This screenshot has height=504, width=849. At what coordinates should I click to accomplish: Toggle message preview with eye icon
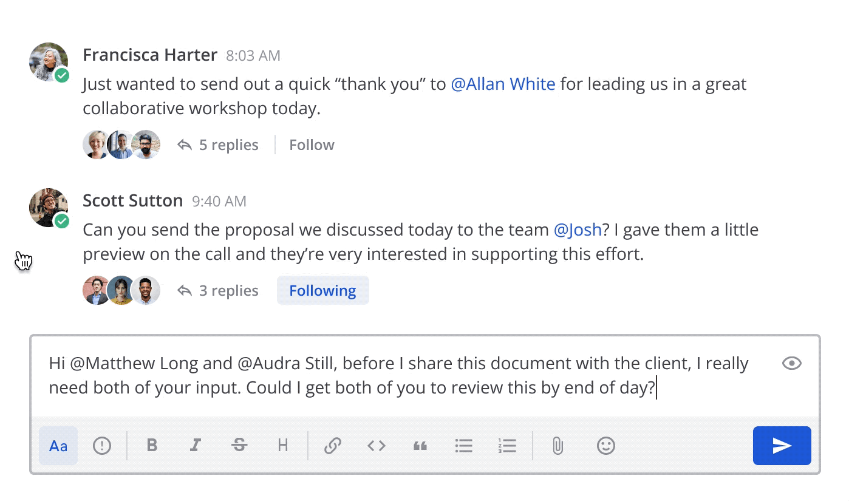(x=792, y=363)
